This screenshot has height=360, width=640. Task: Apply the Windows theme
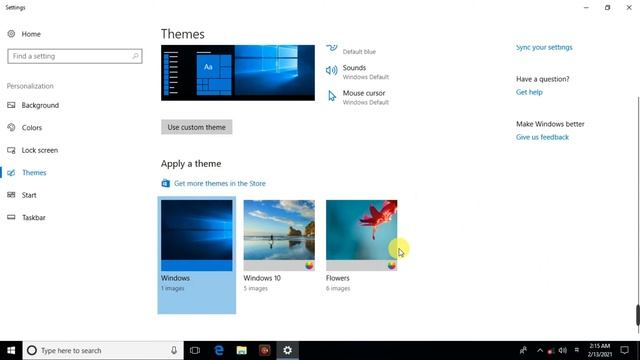(197, 255)
